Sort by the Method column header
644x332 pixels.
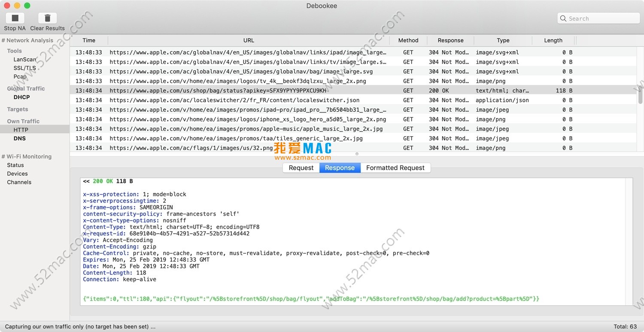408,40
